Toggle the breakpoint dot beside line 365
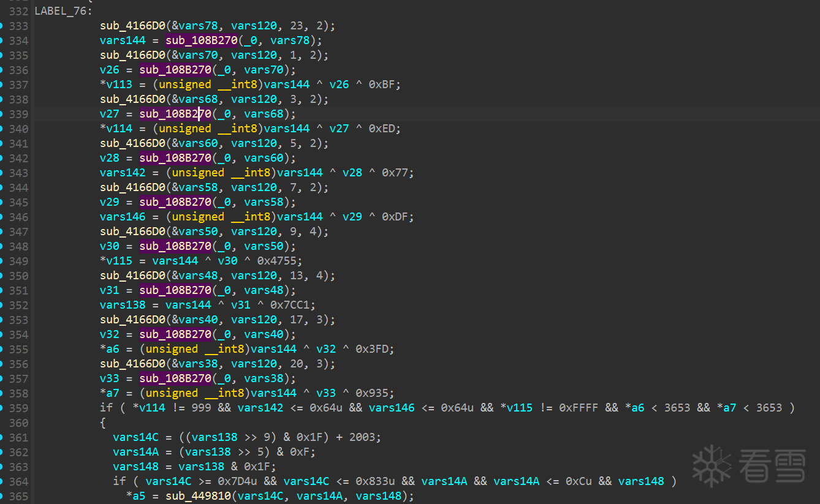This screenshot has height=504, width=820. (2, 496)
